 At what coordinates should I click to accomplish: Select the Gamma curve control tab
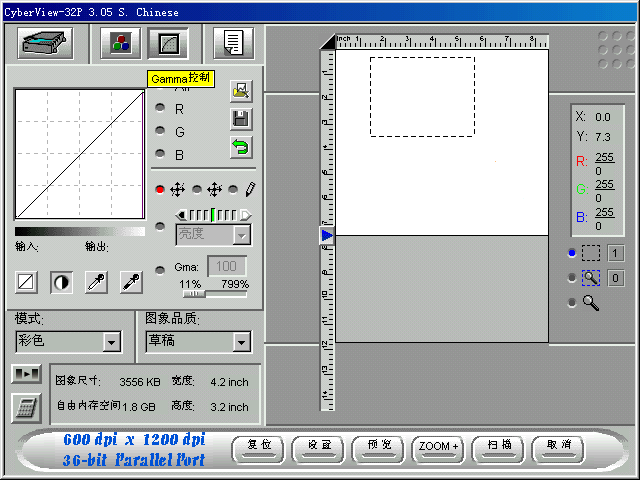click(168, 43)
